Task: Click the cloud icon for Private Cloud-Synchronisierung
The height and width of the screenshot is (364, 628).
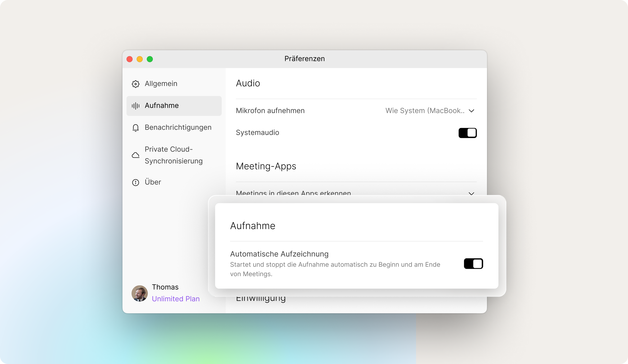Action: [x=136, y=155]
